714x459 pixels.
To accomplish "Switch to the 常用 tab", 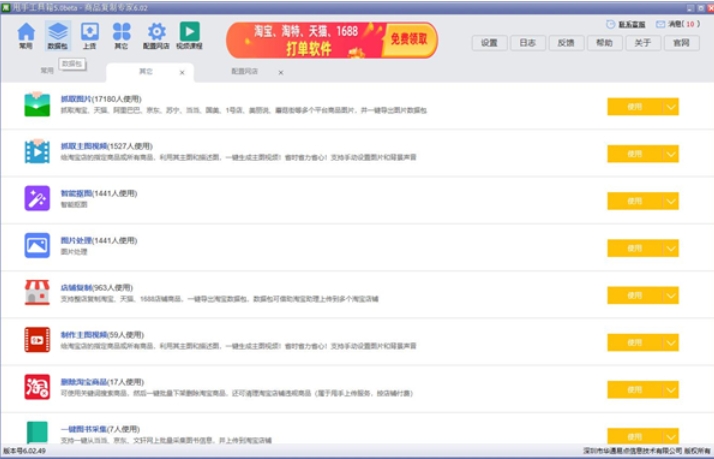I will (x=47, y=71).
